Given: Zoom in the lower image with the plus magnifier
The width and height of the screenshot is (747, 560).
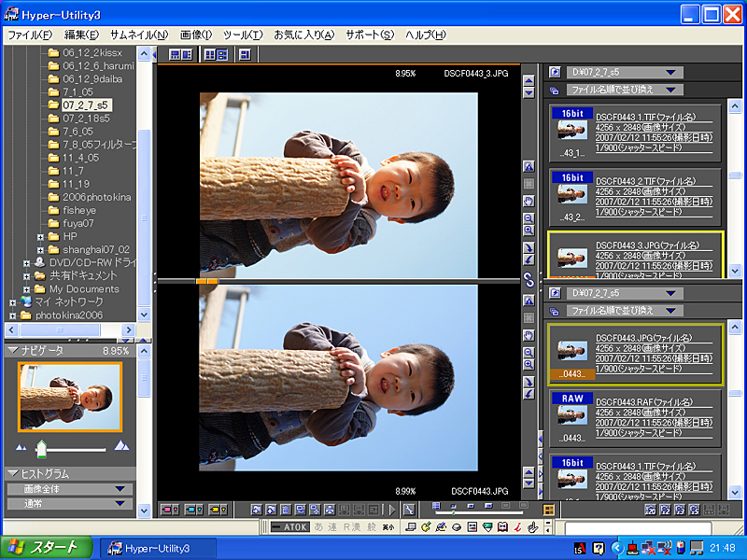Looking at the screenshot, I should click(529, 365).
